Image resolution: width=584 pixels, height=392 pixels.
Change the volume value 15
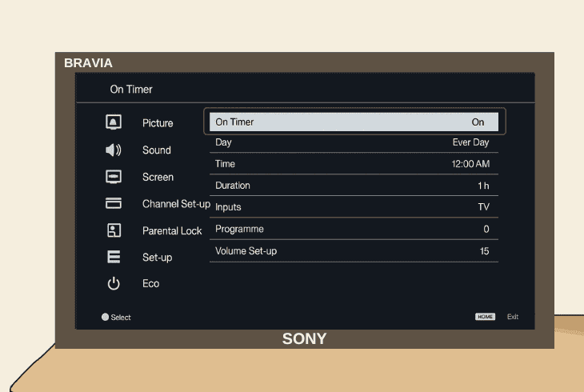(x=484, y=251)
